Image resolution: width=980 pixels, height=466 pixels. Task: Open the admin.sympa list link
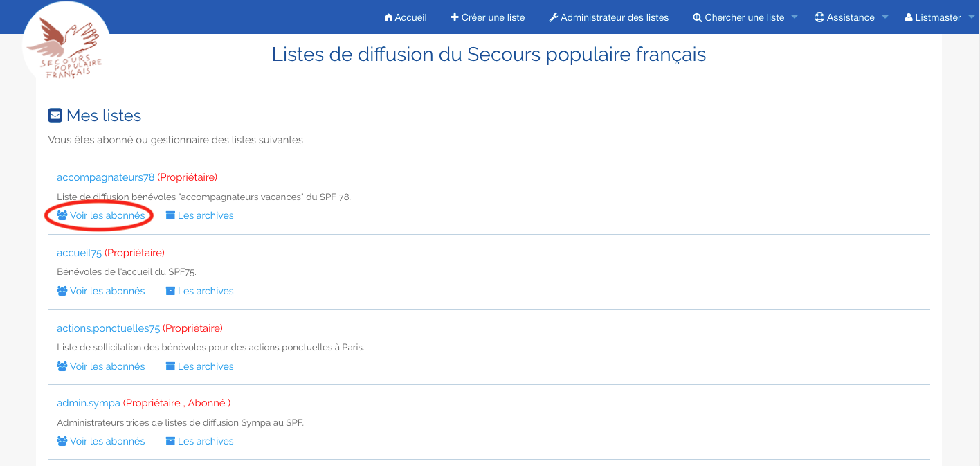click(x=89, y=403)
